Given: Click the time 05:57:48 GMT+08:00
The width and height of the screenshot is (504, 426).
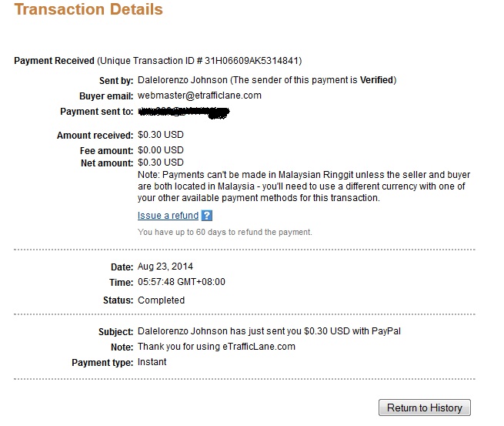Looking at the screenshot, I should [x=182, y=282].
